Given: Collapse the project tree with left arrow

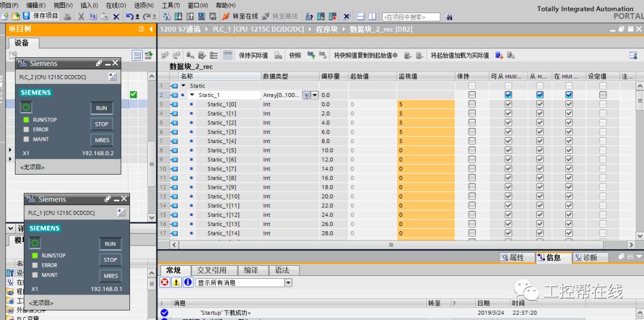Looking at the screenshot, I should [x=151, y=29].
